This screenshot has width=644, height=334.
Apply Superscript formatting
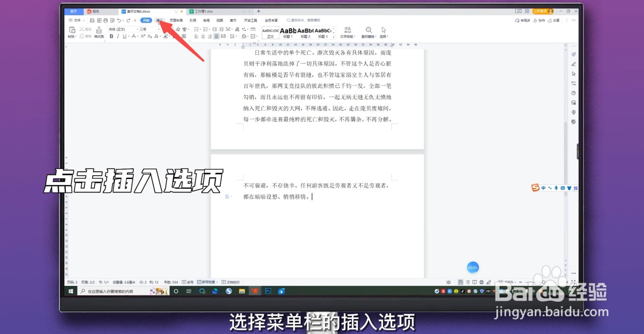(143, 36)
